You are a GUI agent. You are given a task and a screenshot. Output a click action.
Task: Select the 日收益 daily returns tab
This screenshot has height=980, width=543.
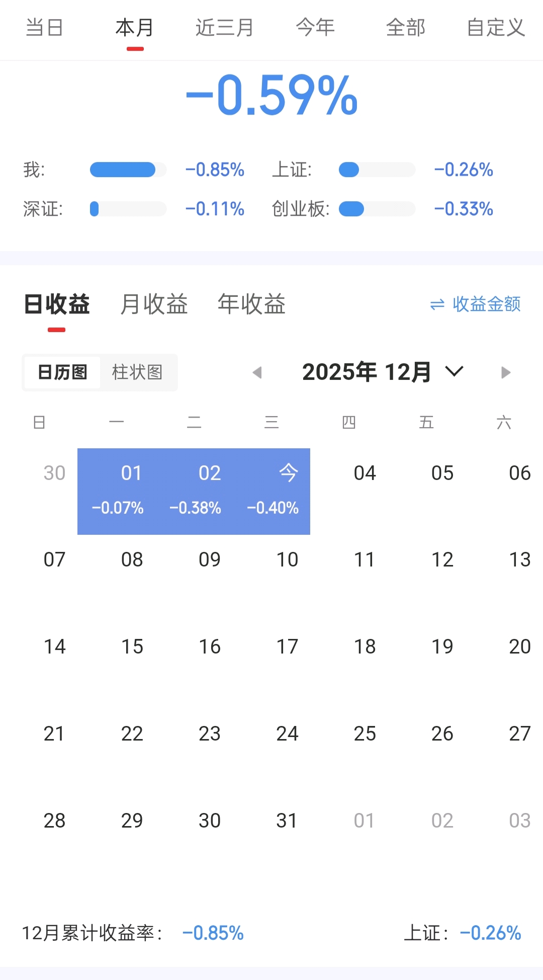click(57, 304)
